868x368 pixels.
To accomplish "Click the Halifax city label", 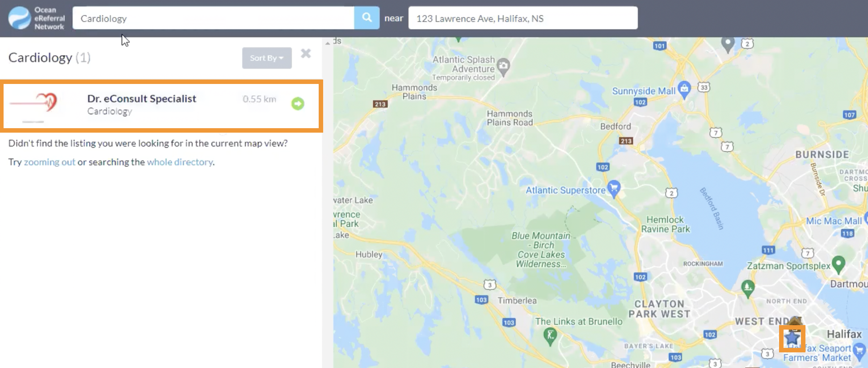I will 844,334.
